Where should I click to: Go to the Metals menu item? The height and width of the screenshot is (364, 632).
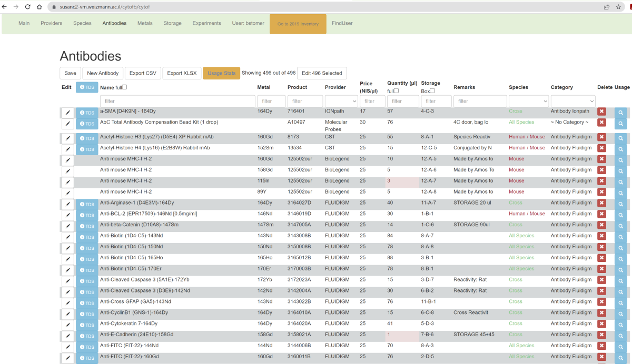(x=145, y=23)
